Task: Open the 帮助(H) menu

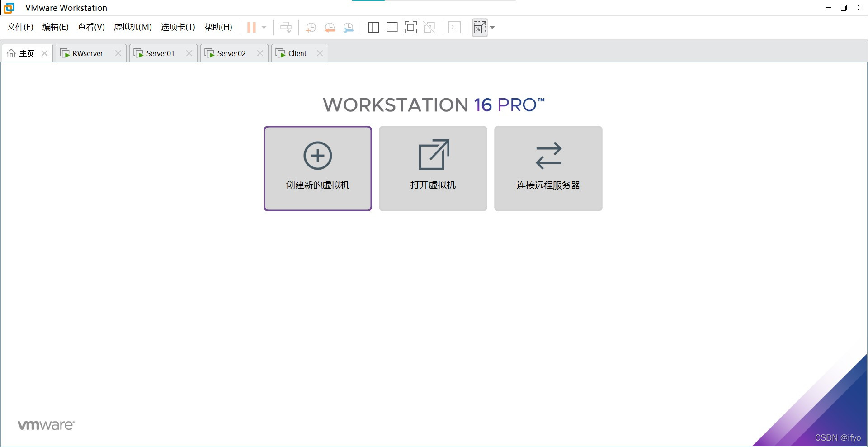Action: coord(218,27)
